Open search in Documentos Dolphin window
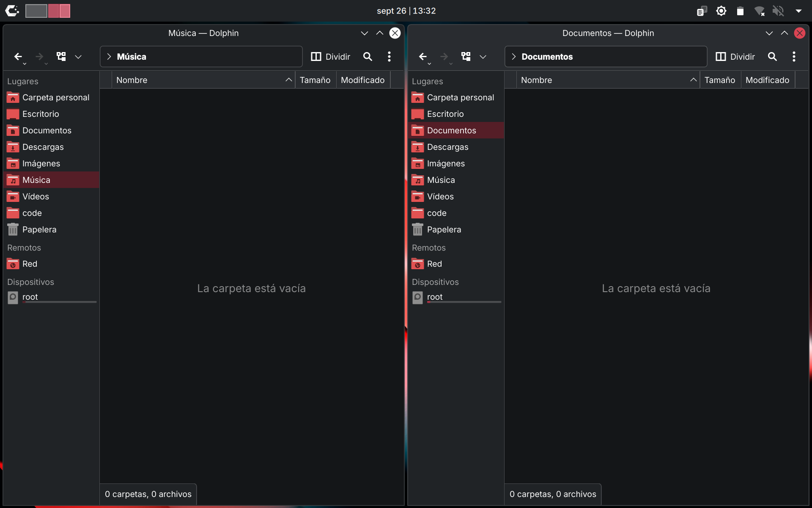The image size is (812, 508). (772, 57)
